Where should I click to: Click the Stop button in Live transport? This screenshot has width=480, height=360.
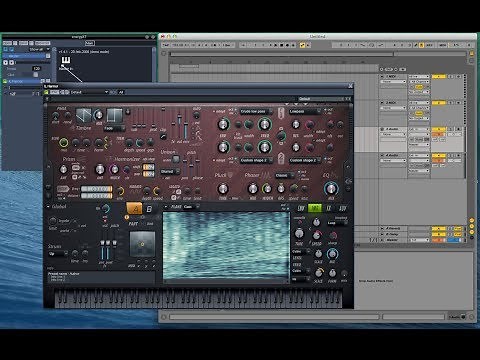point(282,45)
